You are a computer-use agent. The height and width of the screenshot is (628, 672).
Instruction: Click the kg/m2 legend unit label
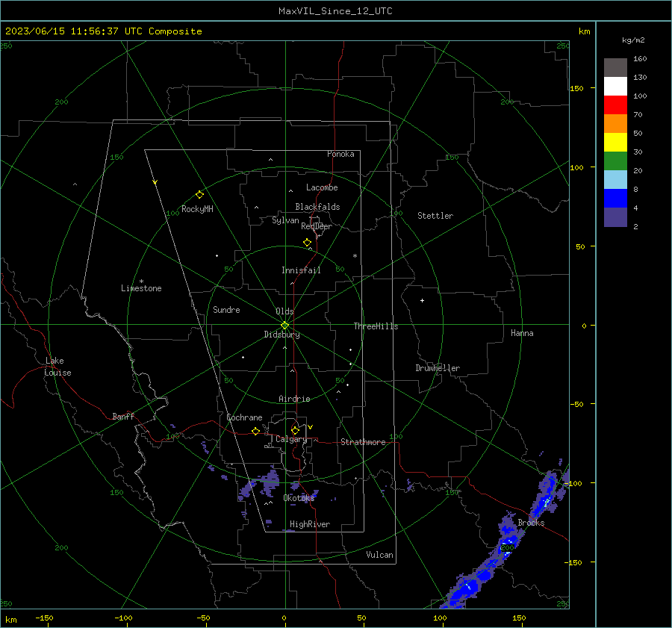pos(633,40)
